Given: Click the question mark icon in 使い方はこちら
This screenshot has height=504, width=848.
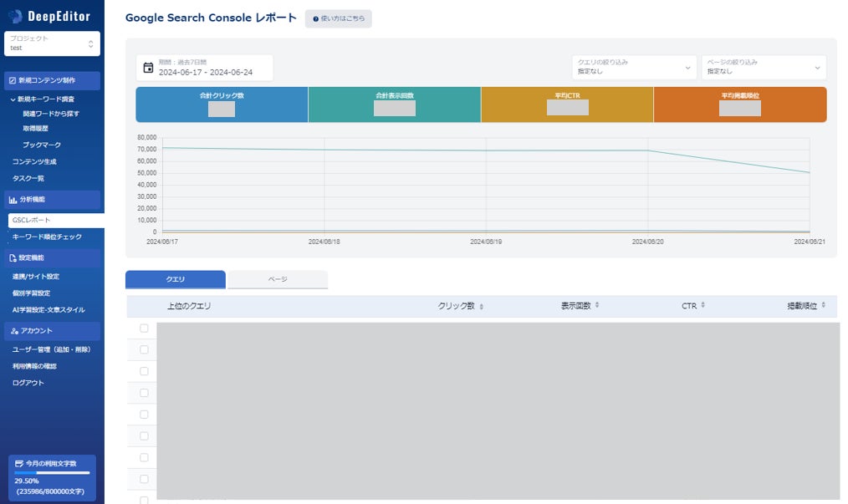Looking at the screenshot, I should 316,19.
